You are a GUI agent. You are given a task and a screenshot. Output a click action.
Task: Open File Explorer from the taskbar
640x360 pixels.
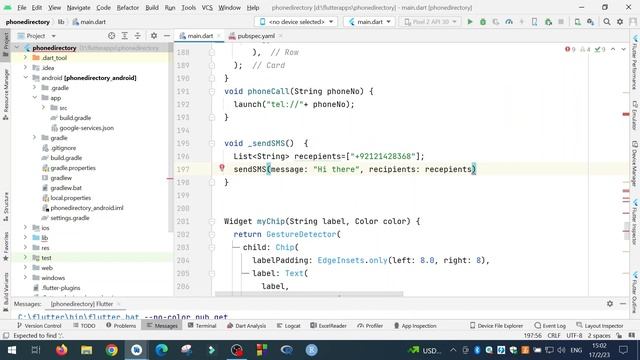(87, 350)
